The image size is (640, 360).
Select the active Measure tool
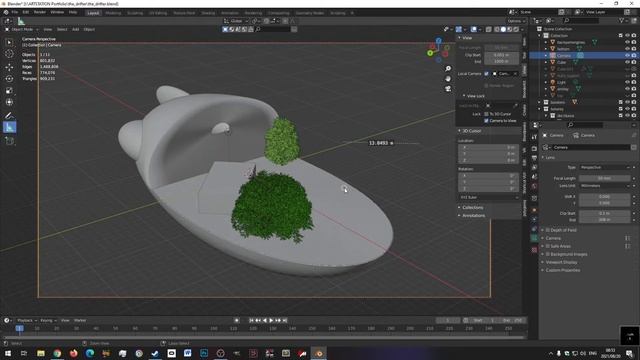9,127
